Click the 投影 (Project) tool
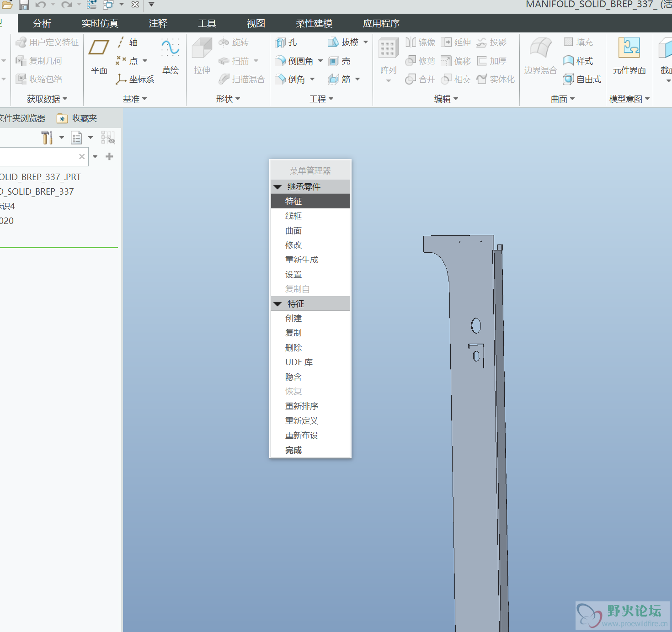This screenshot has width=672, height=632. (491, 42)
